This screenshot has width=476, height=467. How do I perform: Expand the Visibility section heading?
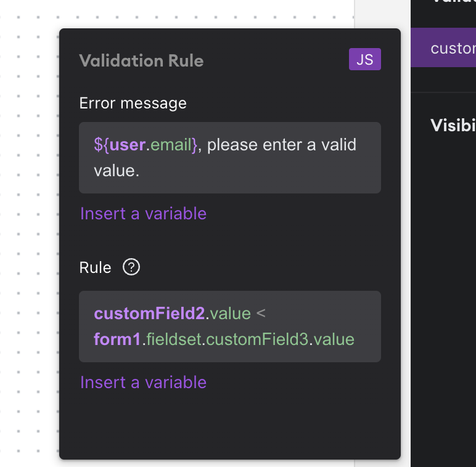[453, 125]
